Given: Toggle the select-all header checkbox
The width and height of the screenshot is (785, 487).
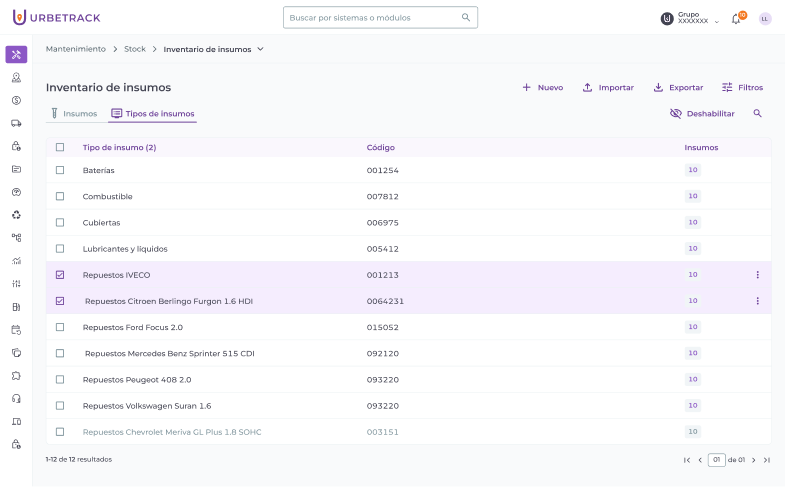Looking at the screenshot, I should 60,147.
